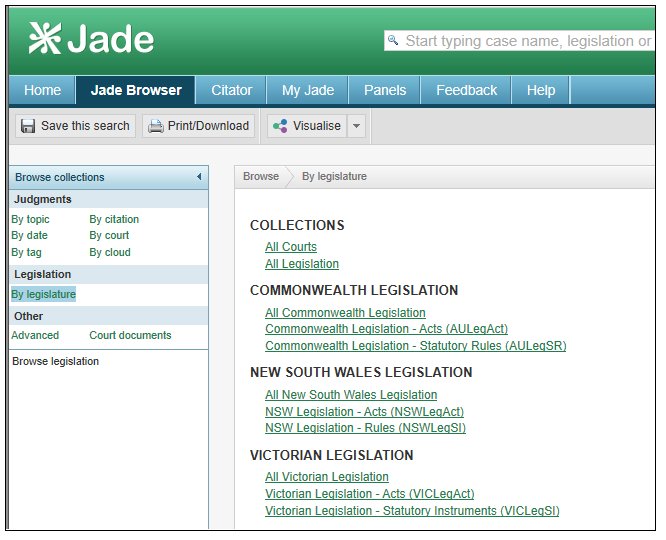Switch to the Citator tab
Screen dimensions: 666x540
(x=231, y=90)
